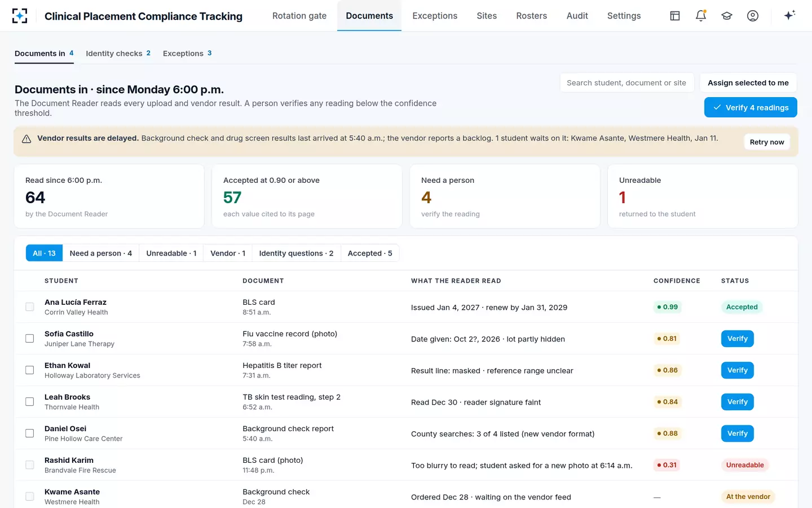Click the DOCUMENT column header
This screenshot has height=508, width=812.
pyautogui.click(x=263, y=281)
